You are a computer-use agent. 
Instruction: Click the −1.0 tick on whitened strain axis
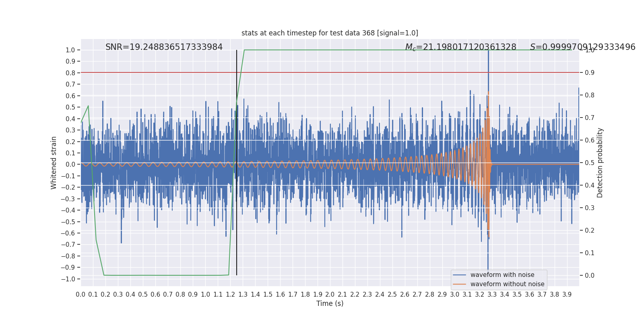tap(70, 279)
